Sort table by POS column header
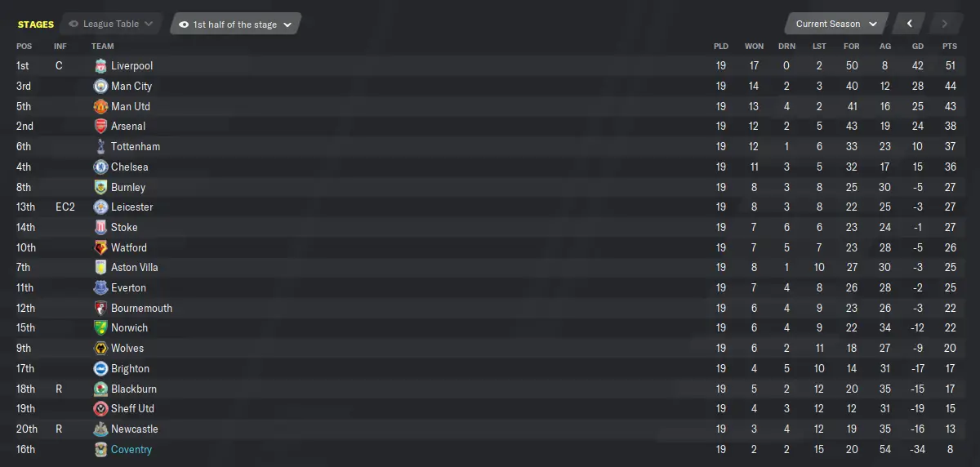980x467 pixels. tap(24, 47)
